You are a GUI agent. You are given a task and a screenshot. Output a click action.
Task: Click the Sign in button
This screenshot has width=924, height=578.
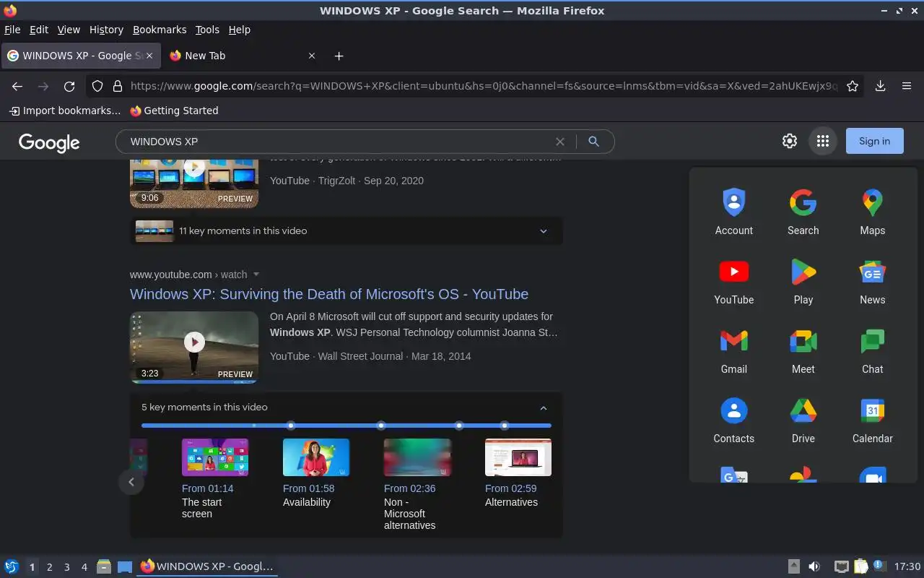874,142
